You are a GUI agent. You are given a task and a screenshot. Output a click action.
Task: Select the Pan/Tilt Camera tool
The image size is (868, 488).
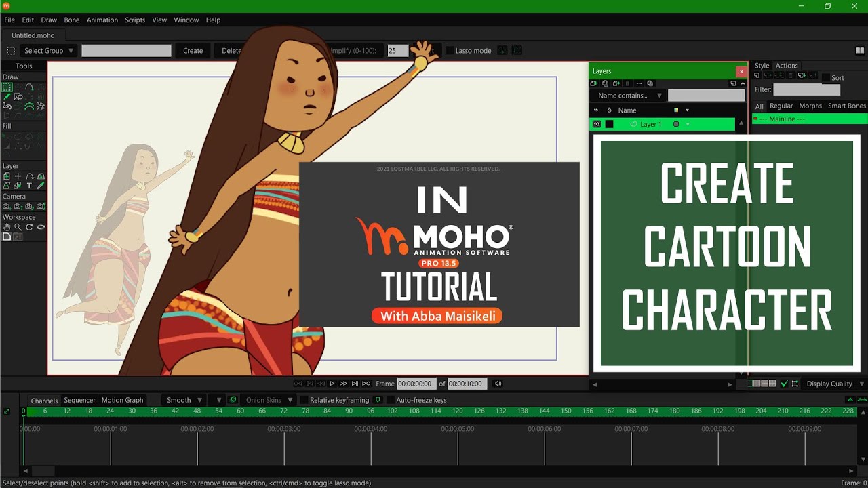point(41,206)
